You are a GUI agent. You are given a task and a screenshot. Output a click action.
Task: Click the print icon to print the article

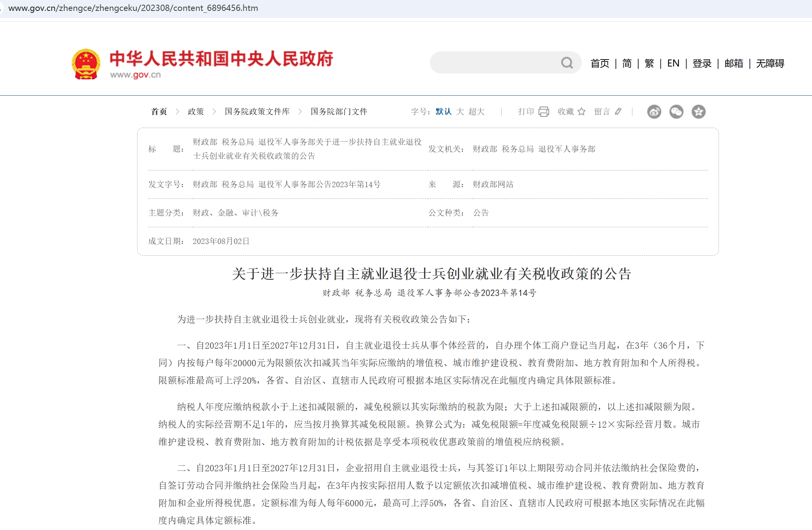(544, 111)
